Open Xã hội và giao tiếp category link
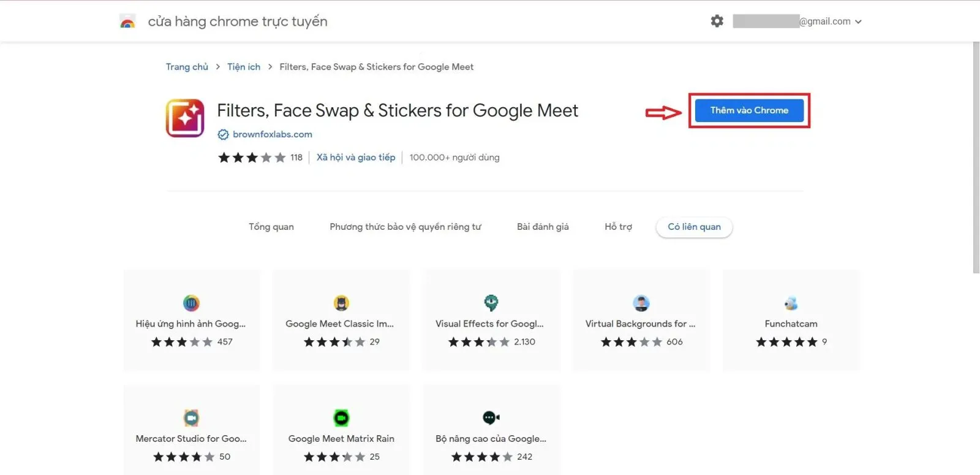This screenshot has width=980, height=475. click(356, 158)
